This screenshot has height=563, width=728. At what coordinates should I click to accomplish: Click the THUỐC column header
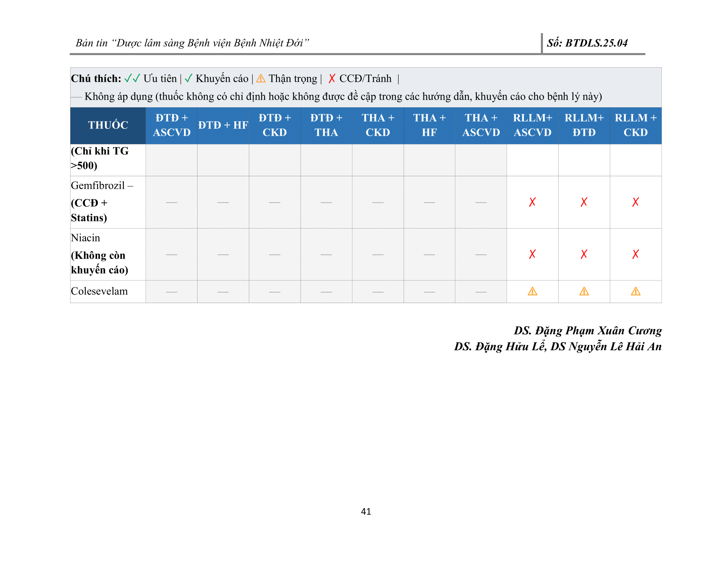pos(108,125)
